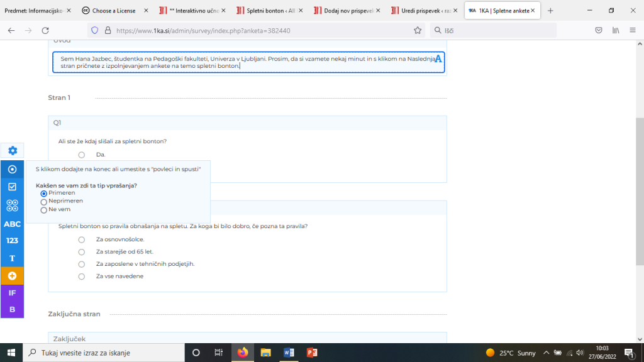The image size is (644, 362).
Task: Open the notification center icon
Action: click(x=630, y=353)
